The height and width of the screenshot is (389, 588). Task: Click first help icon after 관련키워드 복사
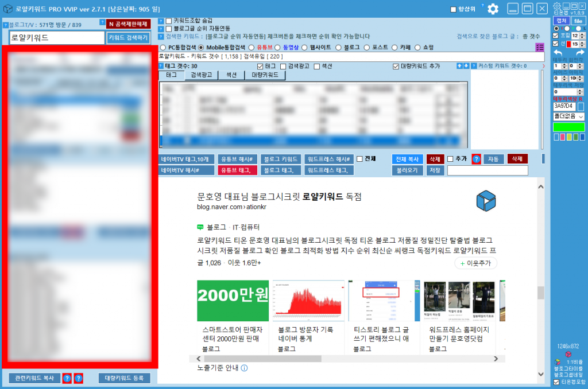67,378
